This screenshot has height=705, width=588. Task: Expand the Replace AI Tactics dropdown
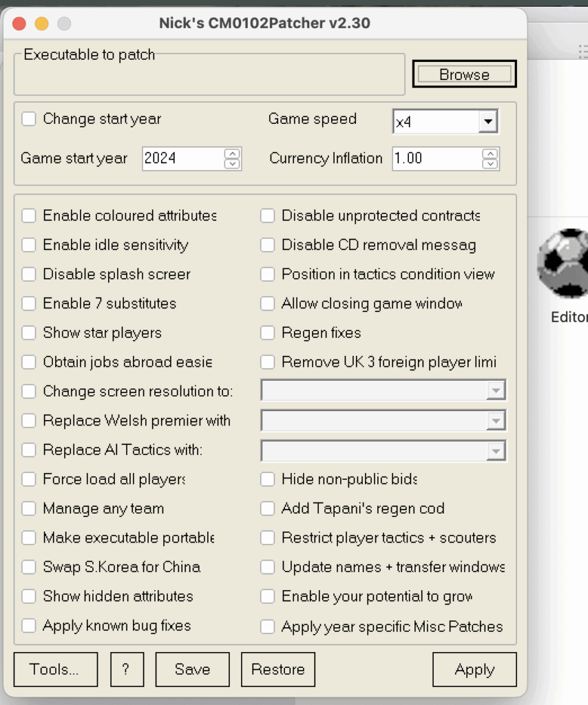click(495, 450)
